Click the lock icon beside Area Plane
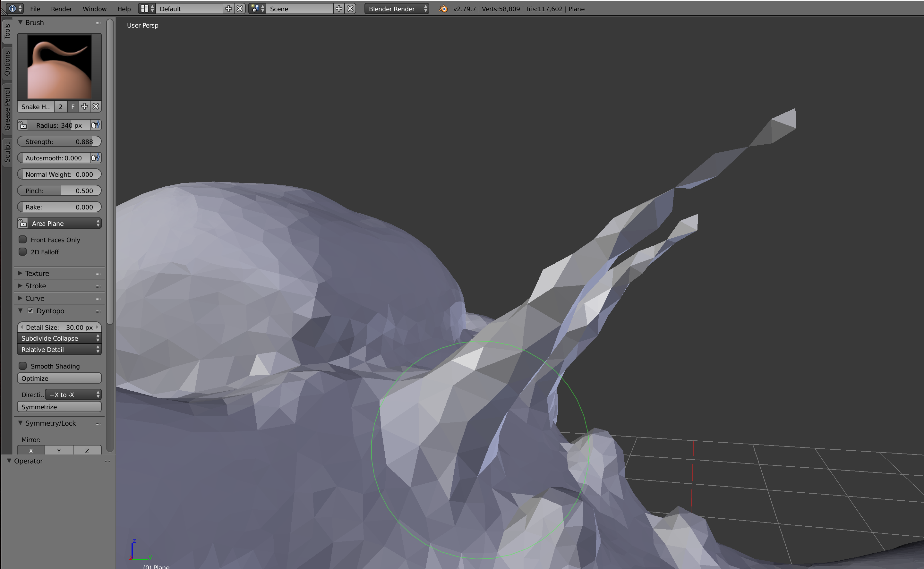Screen dimensions: 924x569 coord(22,223)
